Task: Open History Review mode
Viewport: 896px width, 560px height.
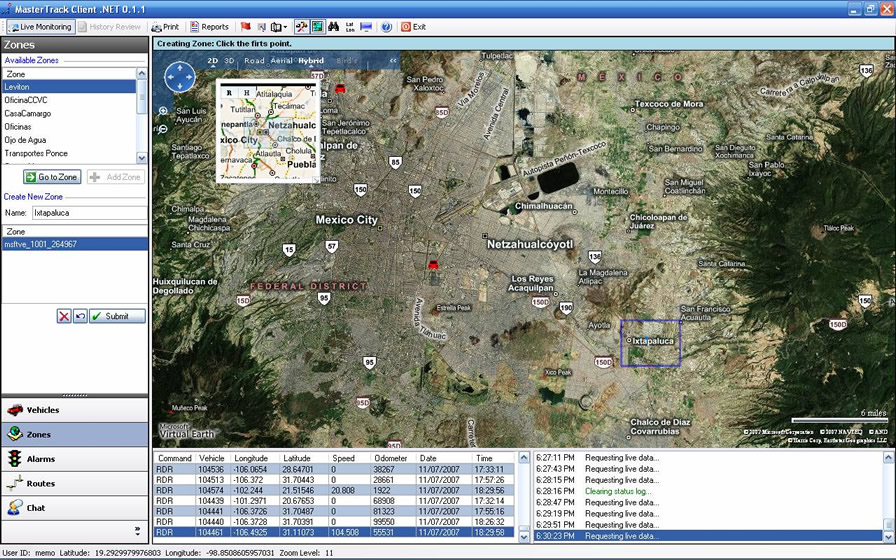Action: pos(109,27)
